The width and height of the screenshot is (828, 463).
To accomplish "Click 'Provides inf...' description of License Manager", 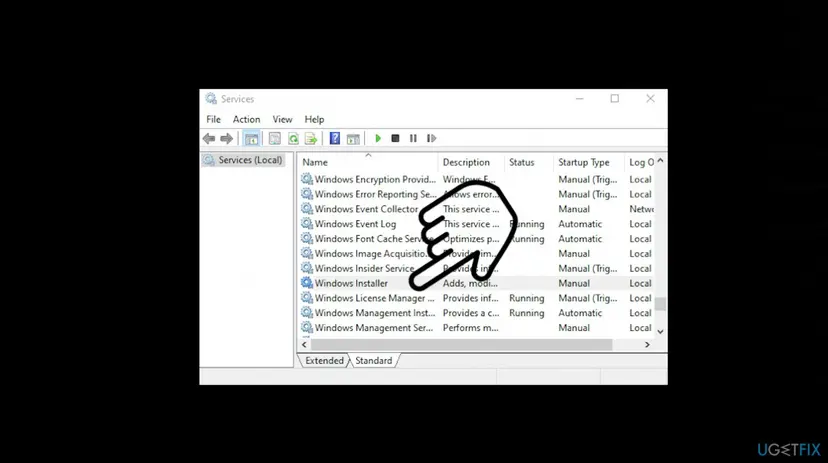I will pyautogui.click(x=471, y=298).
